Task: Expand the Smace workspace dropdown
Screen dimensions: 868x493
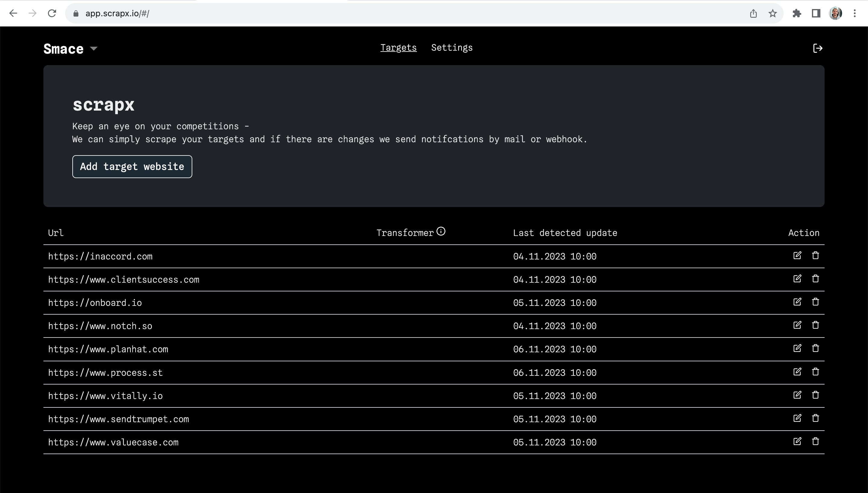Action: (94, 49)
